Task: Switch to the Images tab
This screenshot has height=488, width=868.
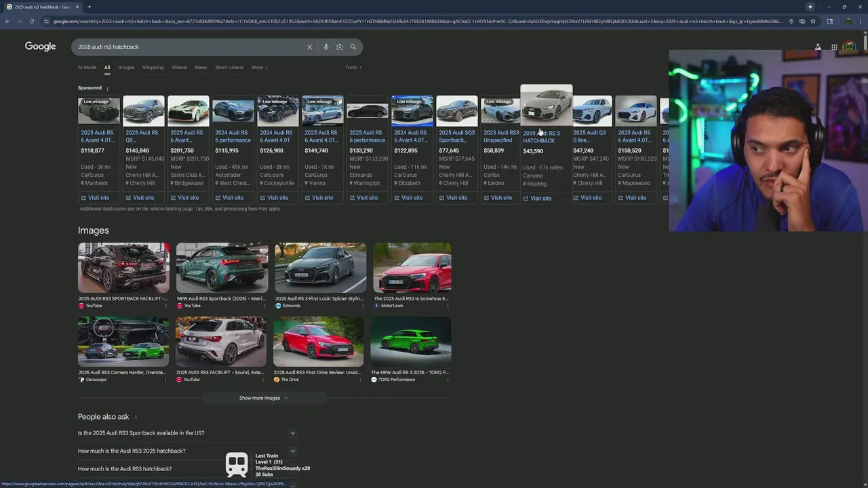Action: pos(126,67)
